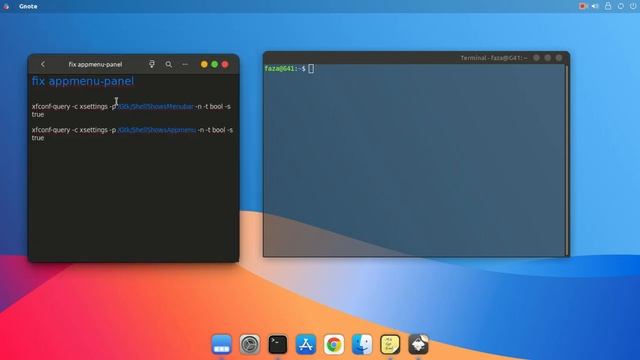This screenshot has height=360, width=640.
Task: Click the first gray Terminal title button
Action: click(536, 58)
